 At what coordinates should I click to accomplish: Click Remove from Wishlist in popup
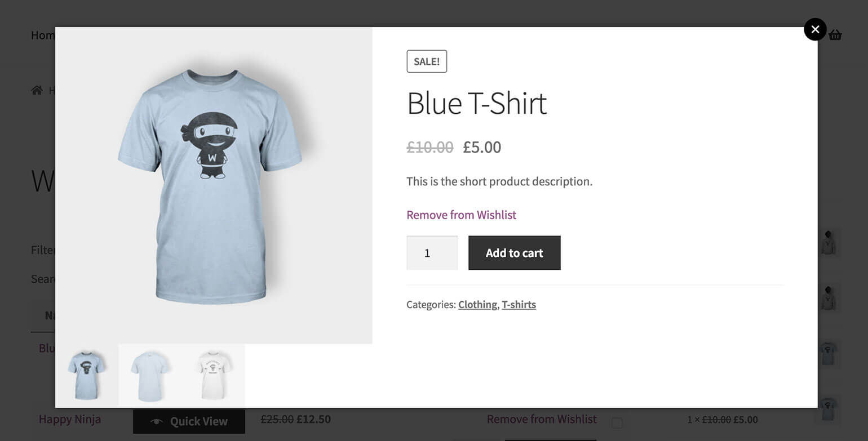[461, 215]
